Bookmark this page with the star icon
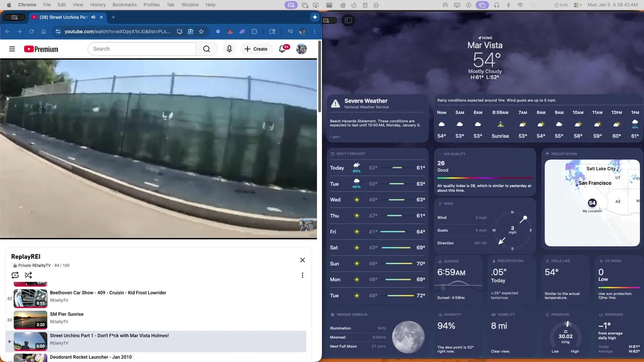 pos(201,32)
